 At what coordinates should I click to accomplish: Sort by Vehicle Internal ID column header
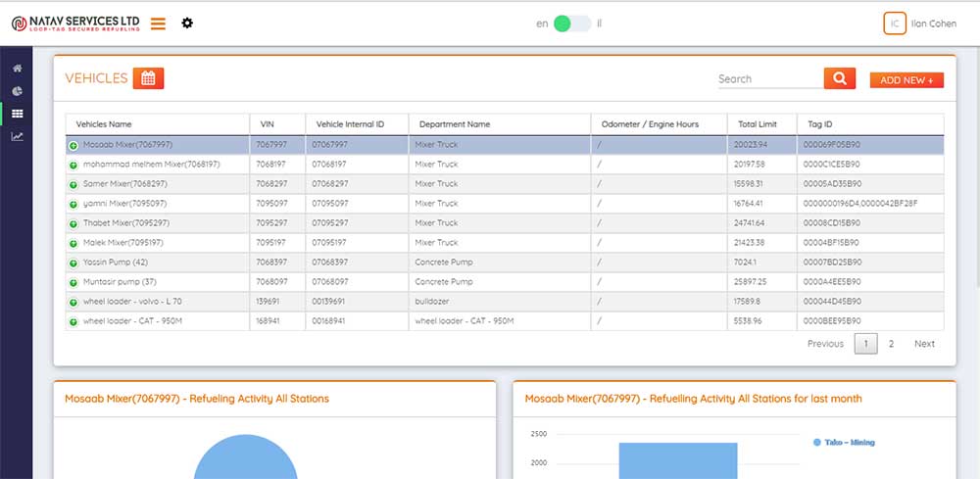357,124
